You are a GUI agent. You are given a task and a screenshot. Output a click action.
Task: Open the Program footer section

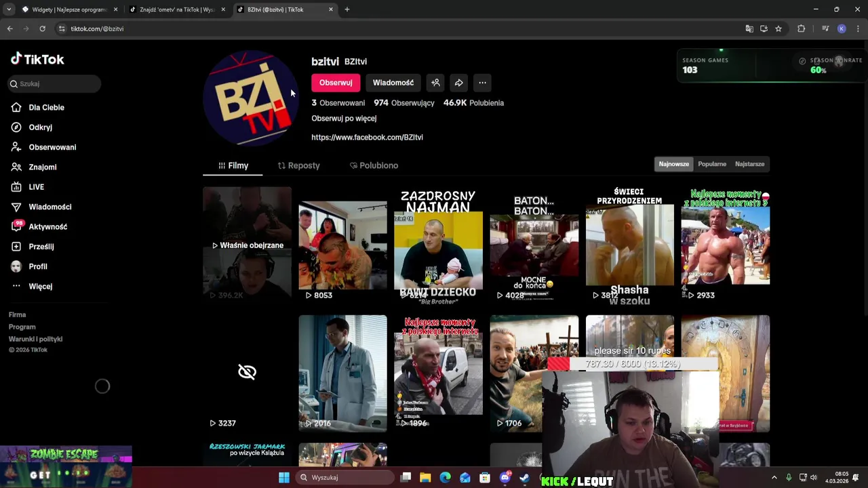pyautogui.click(x=22, y=327)
